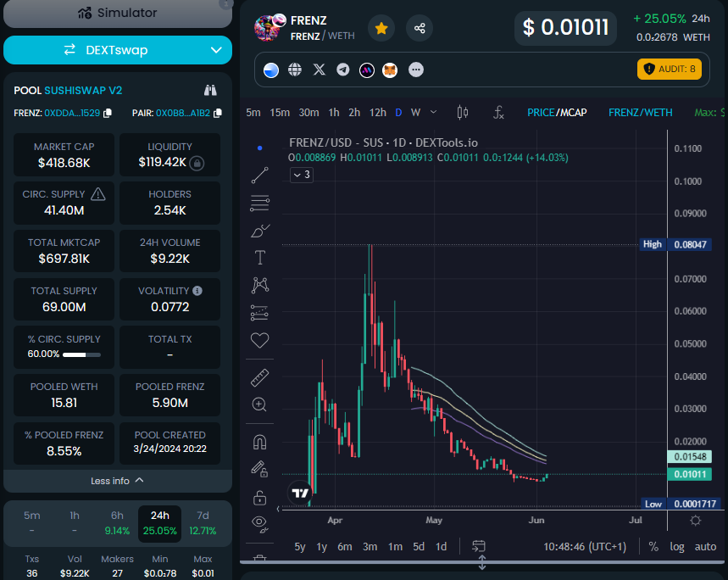Select the trend line drawing tool
The height and width of the screenshot is (580, 728).
pos(259,176)
